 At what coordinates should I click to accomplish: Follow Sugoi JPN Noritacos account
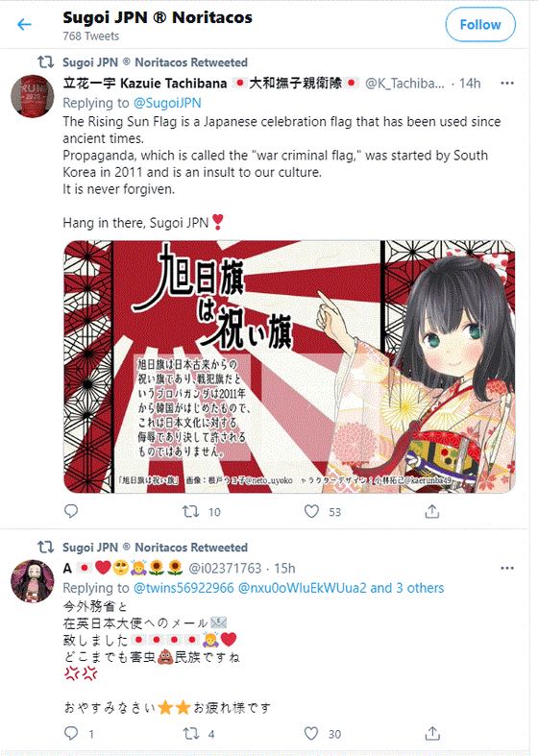480,25
